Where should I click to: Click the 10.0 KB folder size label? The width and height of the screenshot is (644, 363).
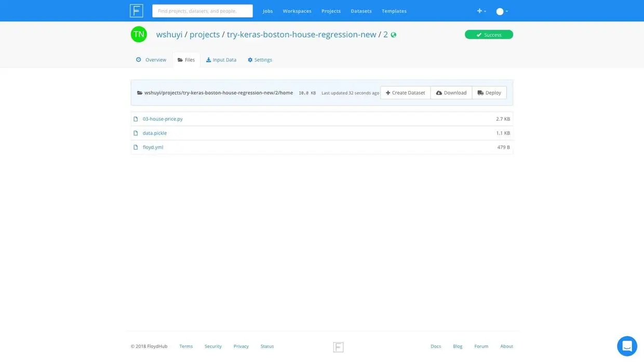[x=307, y=93]
